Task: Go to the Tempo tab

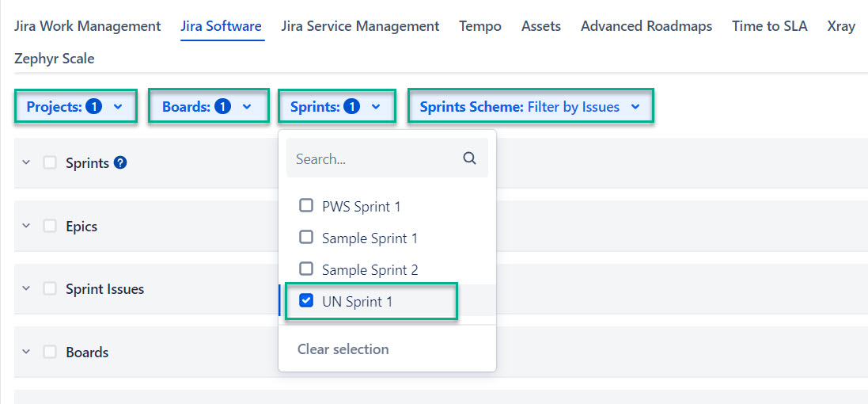Action: [480, 25]
